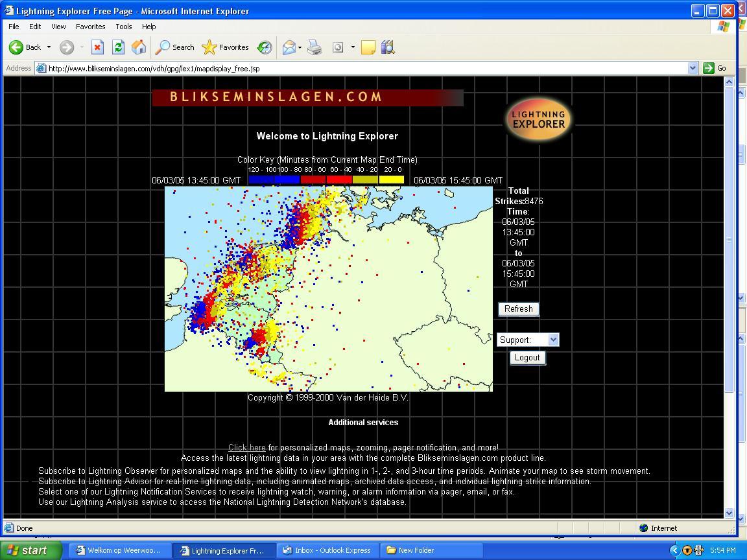747x560 pixels.
Task: Click the yellow 20 - 0 color key swatch
Action: pyautogui.click(x=392, y=180)
